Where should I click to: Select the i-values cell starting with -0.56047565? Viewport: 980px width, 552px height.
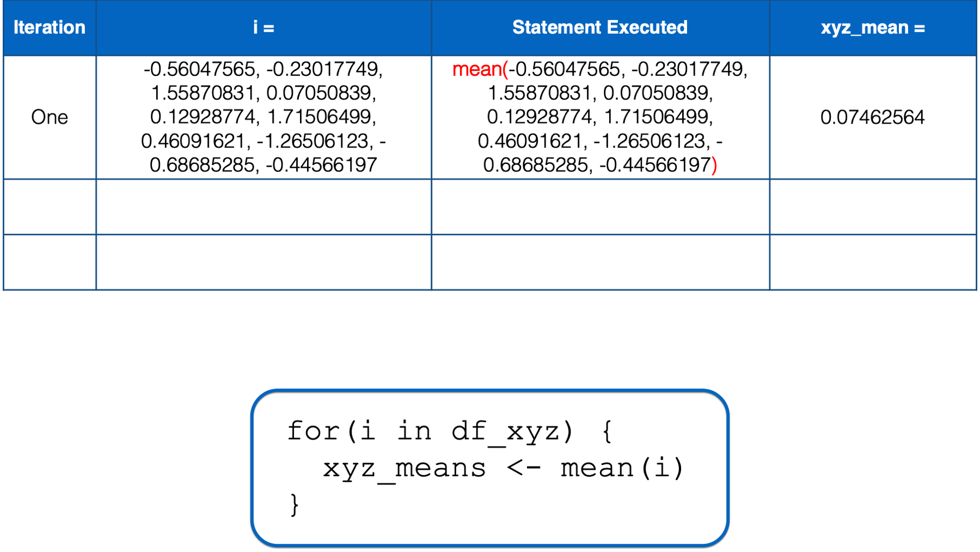coord(264,117)
